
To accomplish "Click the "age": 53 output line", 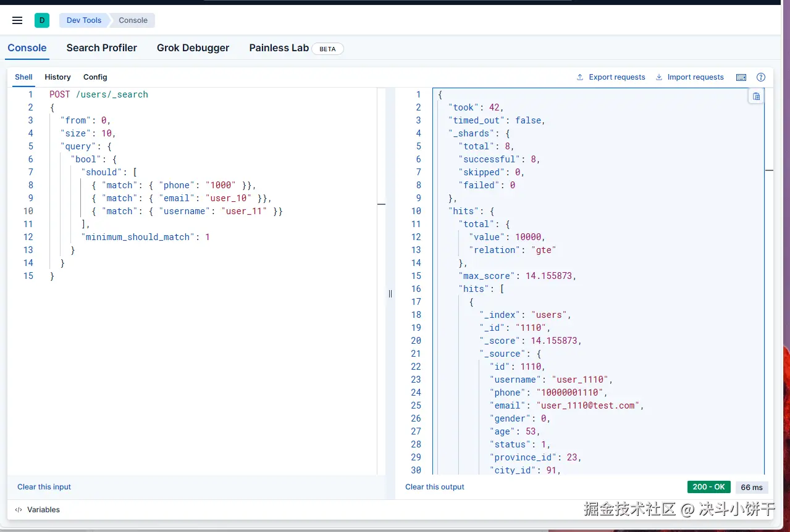I will tap(515, 431).
